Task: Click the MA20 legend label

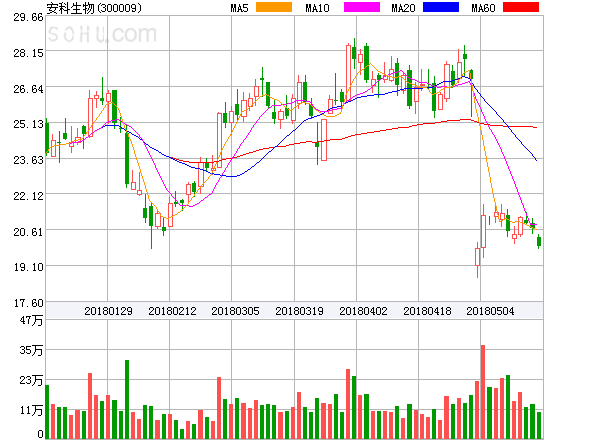Action: coord(403,8)
